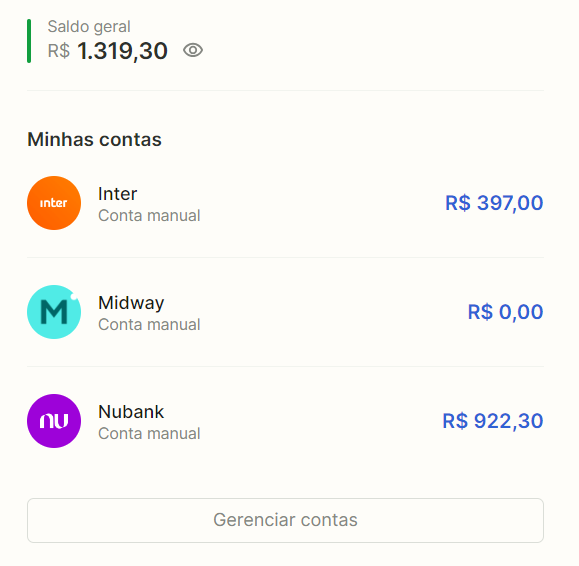Toggle balance visibility eye icon
This screenshot has height=566, width=579.
point(193,50)
